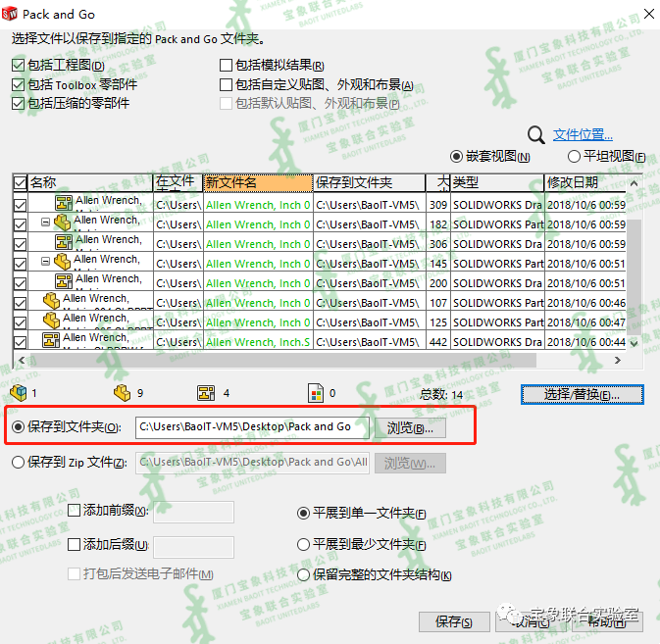
Task: Choose 平展到最少文件夹 option
Action: click(303, 545)
